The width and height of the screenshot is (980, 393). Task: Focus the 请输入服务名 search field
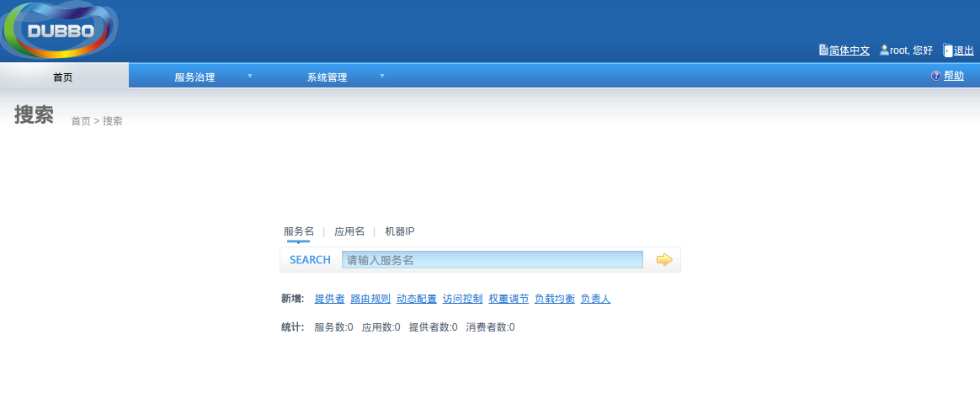click(x=493, y=260)
